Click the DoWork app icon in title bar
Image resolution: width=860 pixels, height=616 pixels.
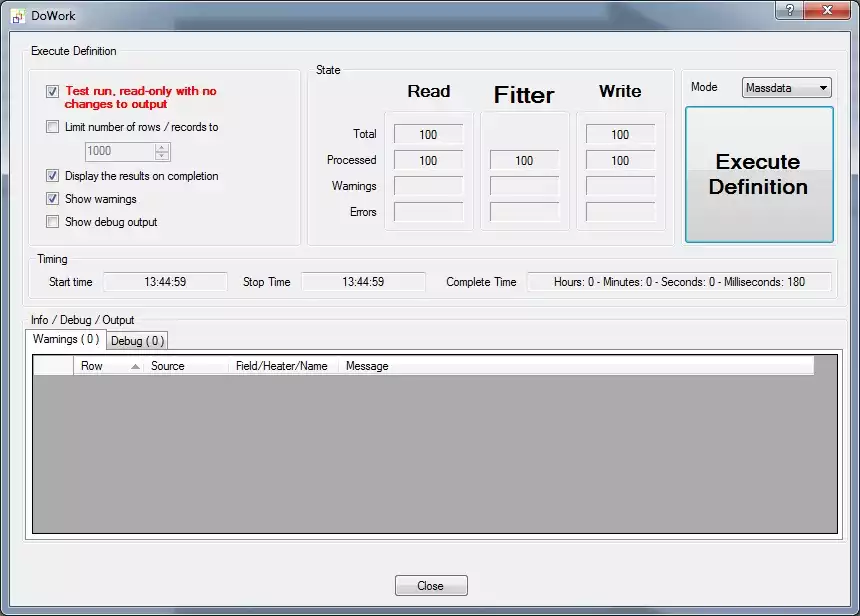click(17, 16)
